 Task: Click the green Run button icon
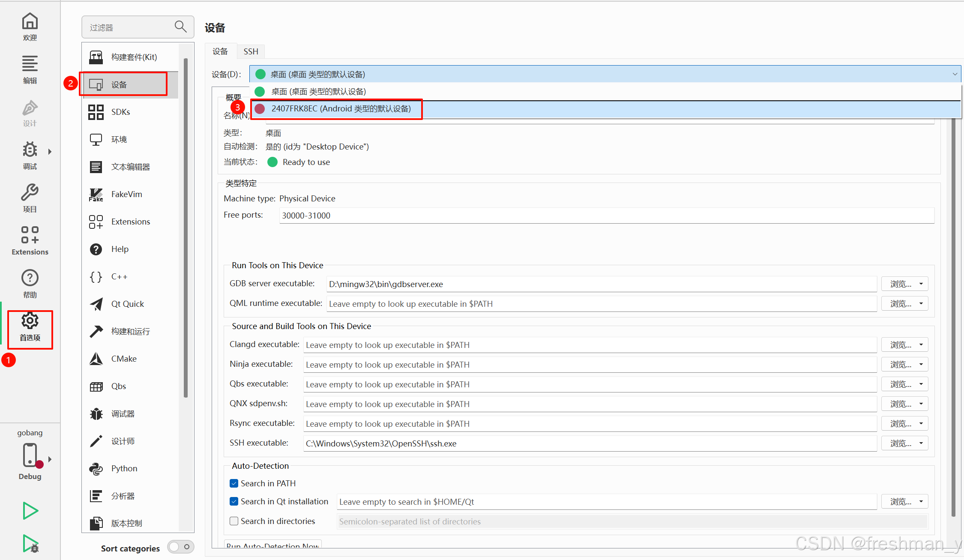30,510
